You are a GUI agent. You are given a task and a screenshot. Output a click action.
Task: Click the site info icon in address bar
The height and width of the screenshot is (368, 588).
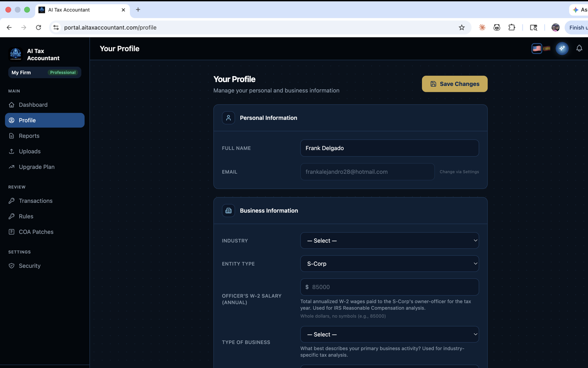[56, 27]
